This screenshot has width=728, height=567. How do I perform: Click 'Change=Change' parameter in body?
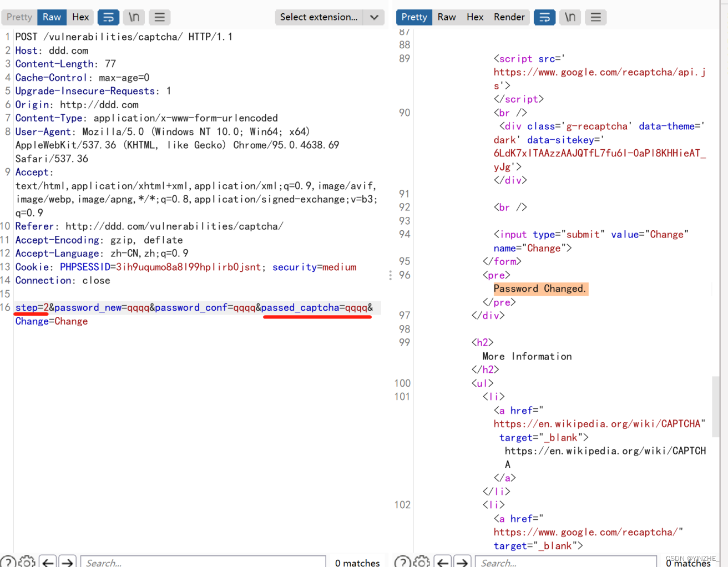point(52,321)
